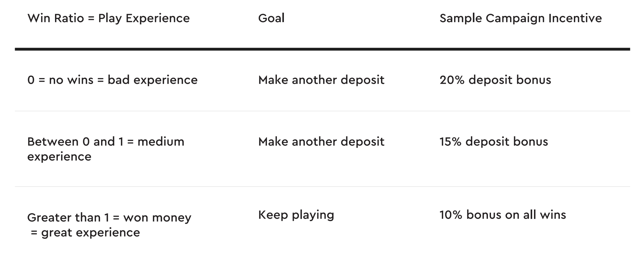This screenshot has height=258, width=644.
Task: Select 'Make another deposit' in the medium experience row
Action: coord(321,142)
